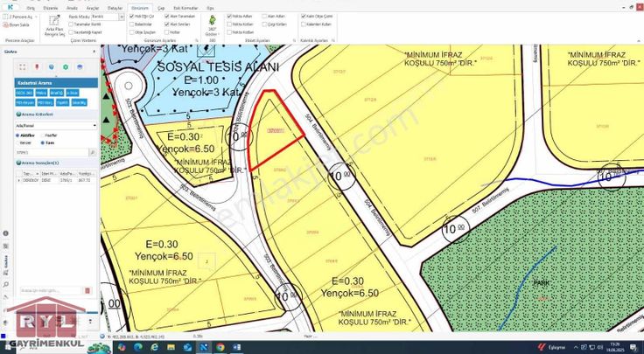
Task: Click the info icon on left sidebar
Action: point(5,234)
